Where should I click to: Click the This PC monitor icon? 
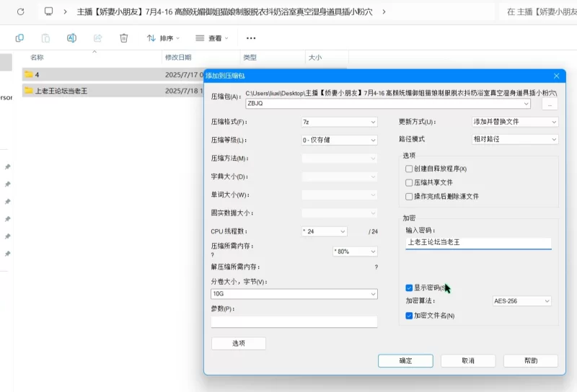tap(48, 12)
